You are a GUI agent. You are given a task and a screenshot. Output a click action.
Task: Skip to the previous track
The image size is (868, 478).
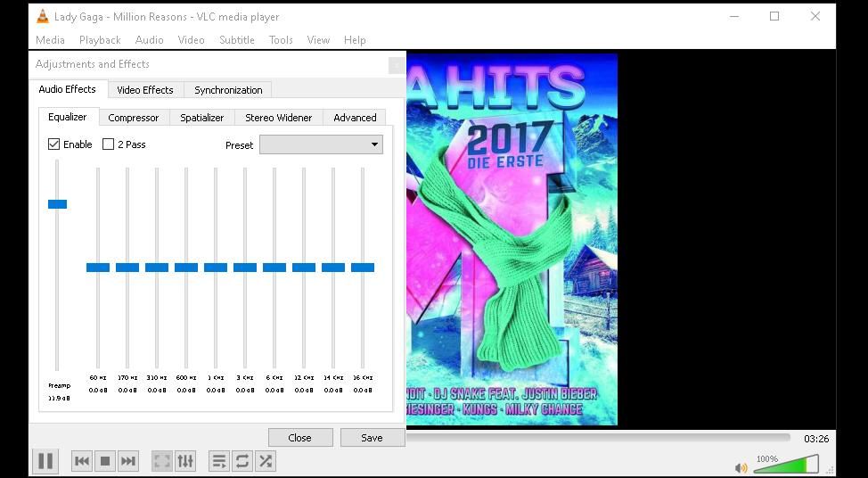tap(82, 461)
